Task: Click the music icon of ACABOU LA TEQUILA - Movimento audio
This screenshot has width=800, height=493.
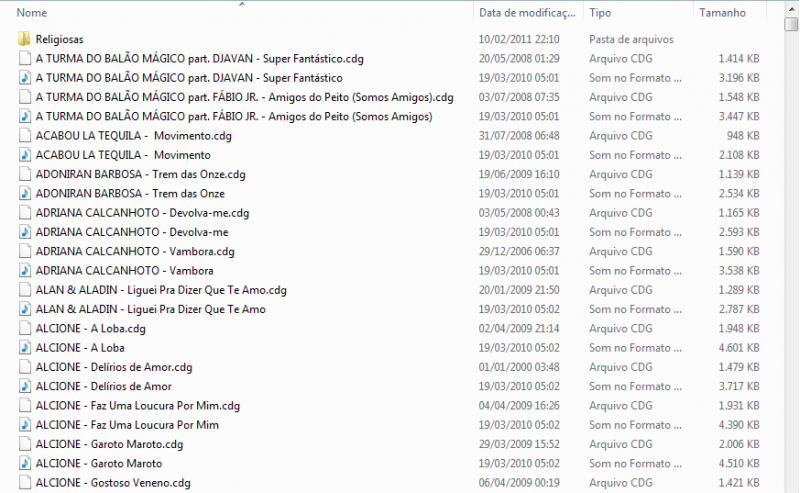Action: click(24, 155)
